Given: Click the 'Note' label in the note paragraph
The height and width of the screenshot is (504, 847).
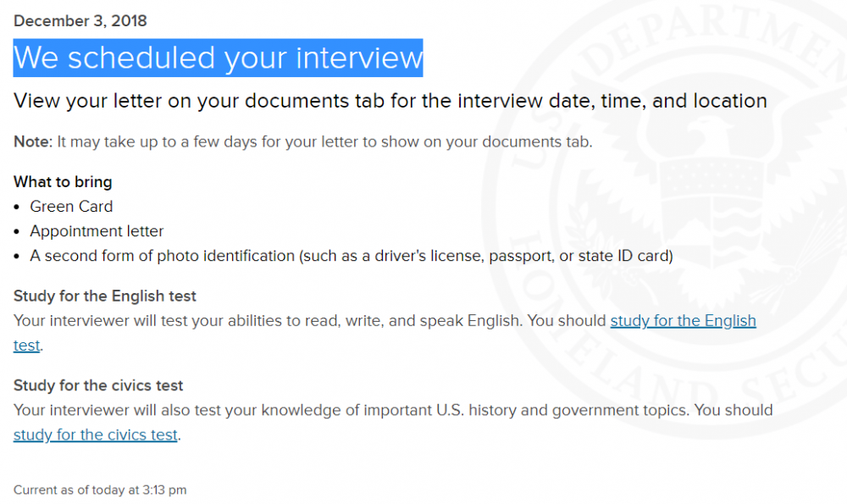Looking at the screenshot, I should [31, 141].
